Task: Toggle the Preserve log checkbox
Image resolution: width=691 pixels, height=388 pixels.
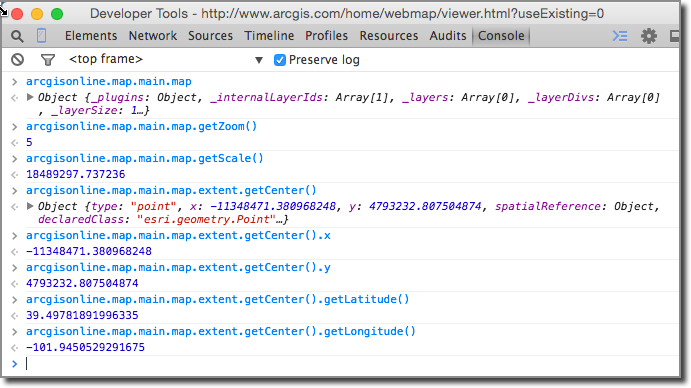Action: click(280, 60)
